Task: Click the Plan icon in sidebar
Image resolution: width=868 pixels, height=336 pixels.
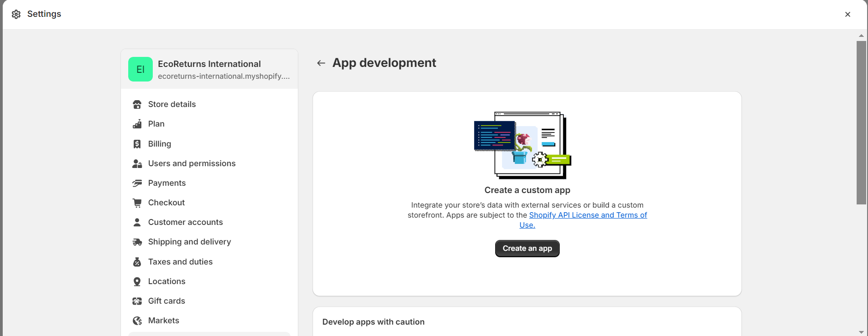Action: 137,124
